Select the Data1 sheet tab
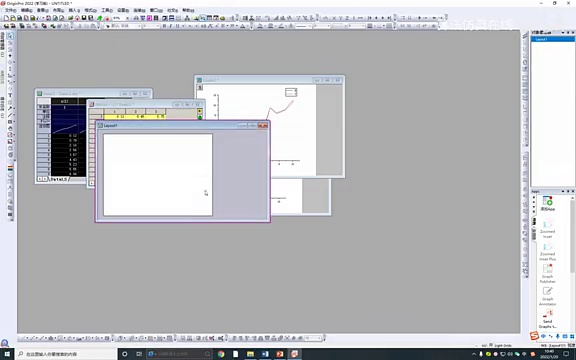The width and height of the screenshot is (576, 360). click(x=59, y=179)
